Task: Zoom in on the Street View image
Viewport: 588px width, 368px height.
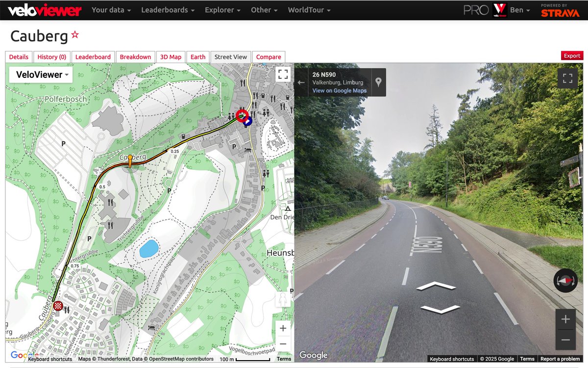Action: pyautogui.click(x=565, y=319)
